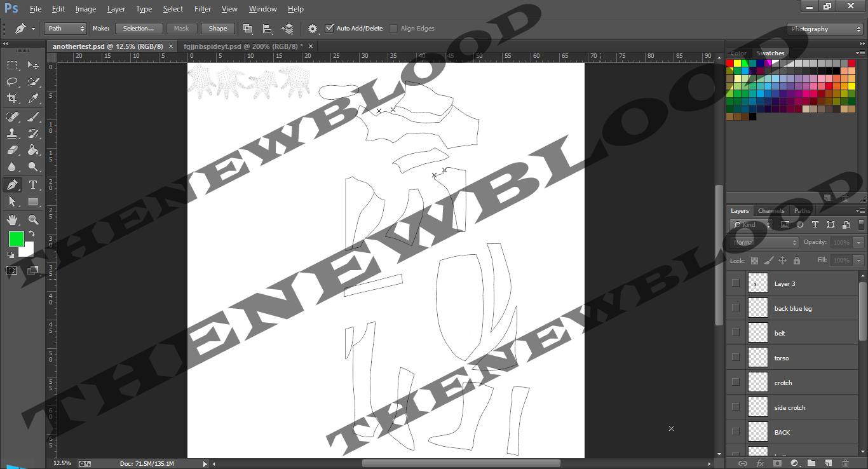Viewport: 868px width, 469px height.
Task: Click the Selection... button
Action: pyautogui.click(x=139, y=29)
